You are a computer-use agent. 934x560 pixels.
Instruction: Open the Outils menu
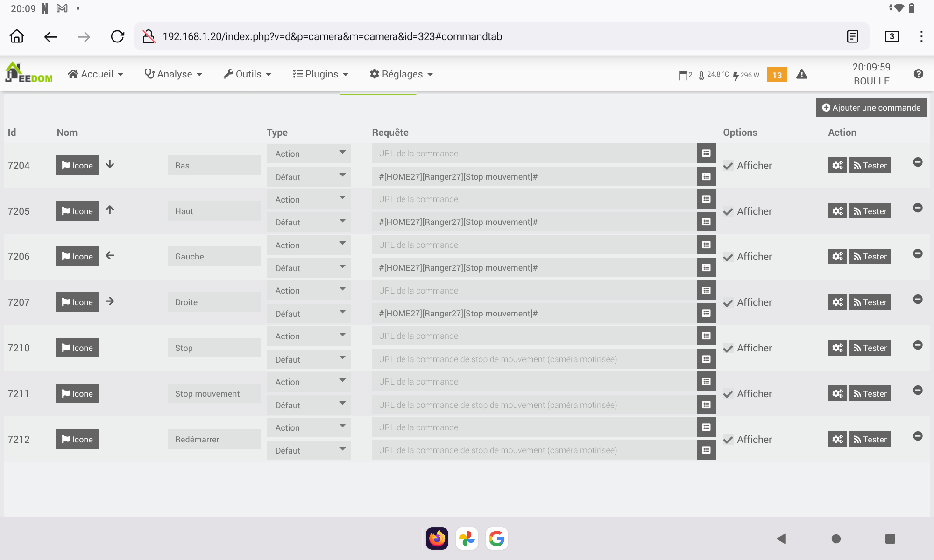coord(248,74)
